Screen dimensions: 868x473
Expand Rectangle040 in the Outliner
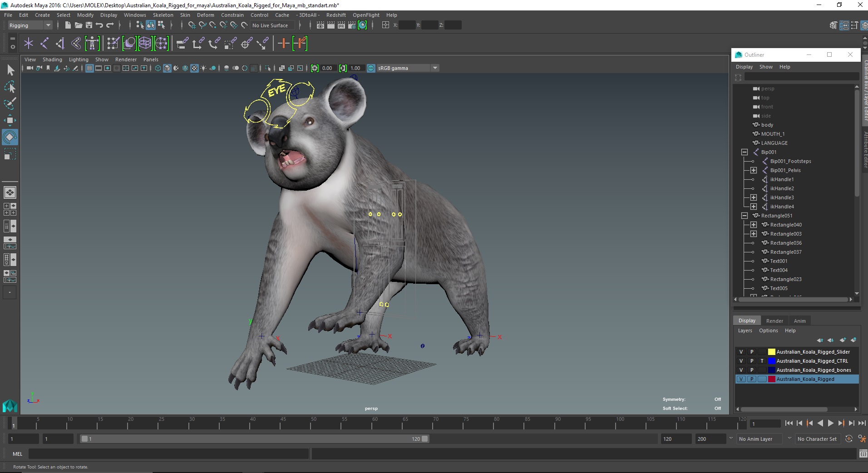click(x=754, y=225)
